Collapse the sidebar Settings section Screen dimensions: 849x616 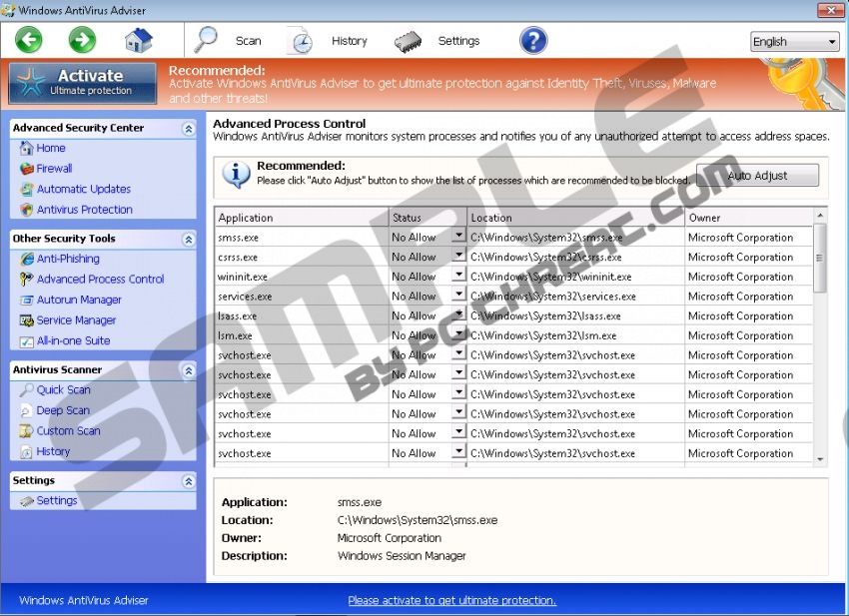pos(189,481)
